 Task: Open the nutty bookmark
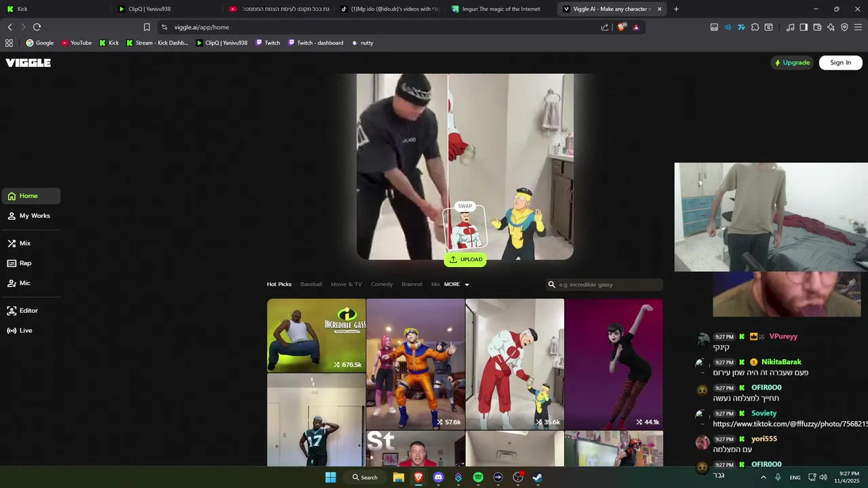[363, 43]
